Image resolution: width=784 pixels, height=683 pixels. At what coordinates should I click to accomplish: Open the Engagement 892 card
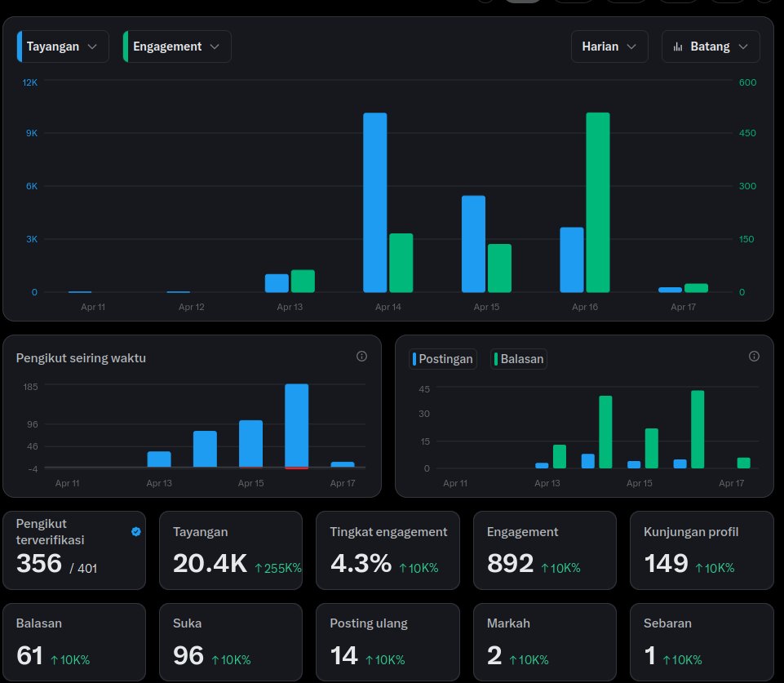(x=545, y=550)
